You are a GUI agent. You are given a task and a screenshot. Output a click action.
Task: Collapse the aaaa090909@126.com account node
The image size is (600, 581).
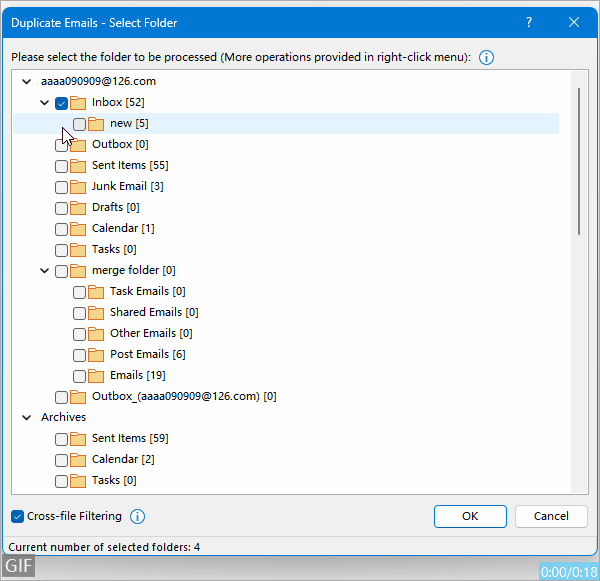(26, 82)
